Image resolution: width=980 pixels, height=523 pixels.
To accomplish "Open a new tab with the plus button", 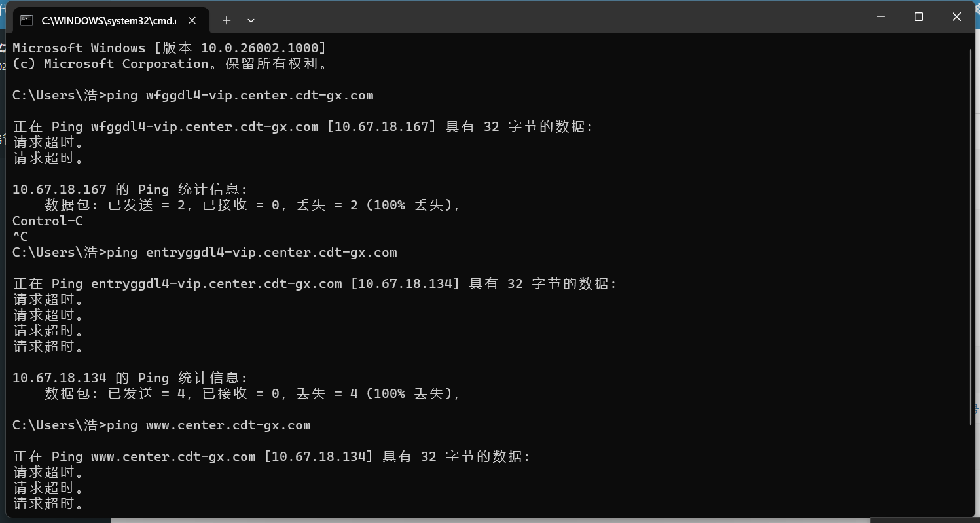I will tap(227, 20).
